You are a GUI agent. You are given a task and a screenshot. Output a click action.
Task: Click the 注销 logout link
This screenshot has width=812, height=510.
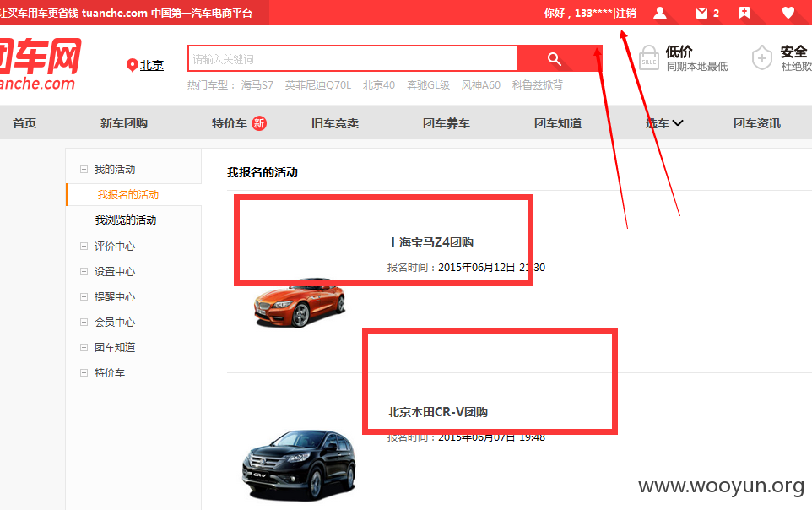pyautogui.click(x=626, y=13)
